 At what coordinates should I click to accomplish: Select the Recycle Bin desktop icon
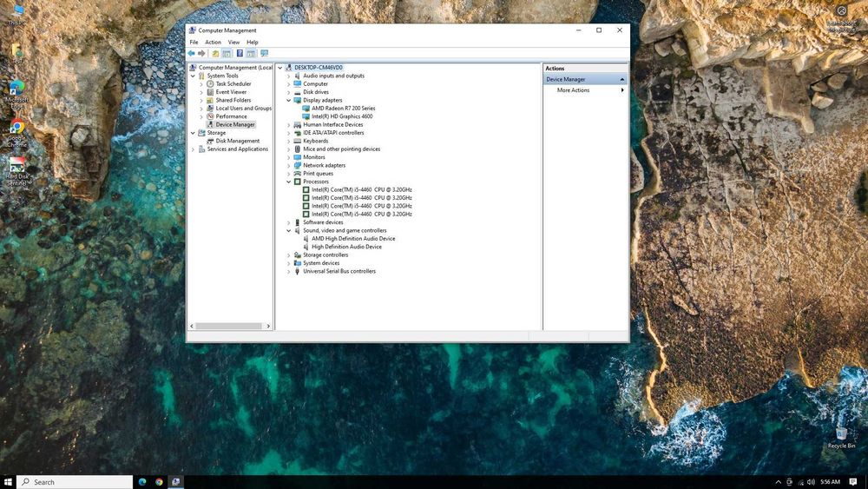(x=841, y=438)
